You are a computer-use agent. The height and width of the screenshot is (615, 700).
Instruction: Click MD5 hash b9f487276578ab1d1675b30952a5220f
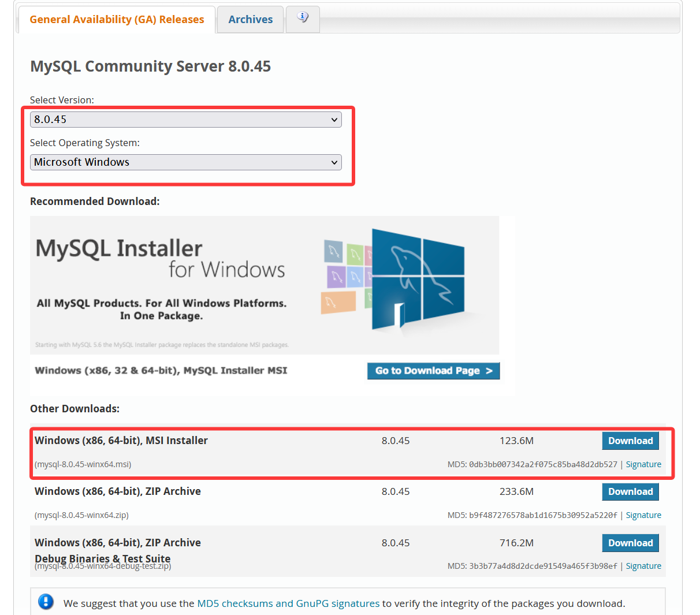pyautogui.click(x=543, y=515)
